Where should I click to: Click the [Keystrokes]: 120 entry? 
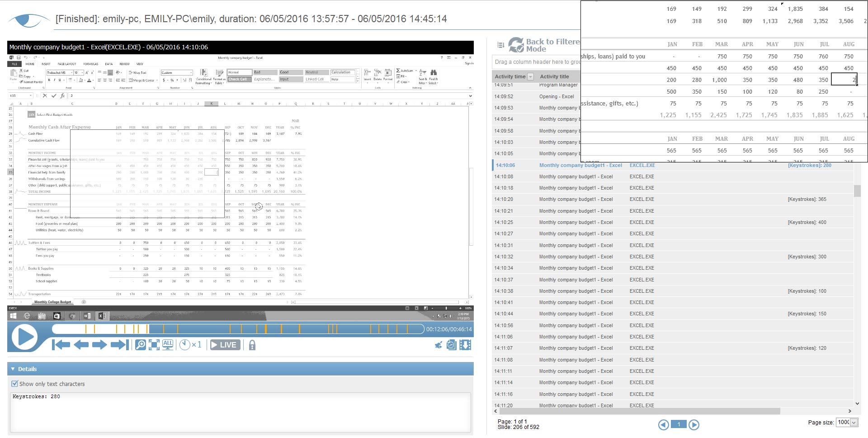807,348
